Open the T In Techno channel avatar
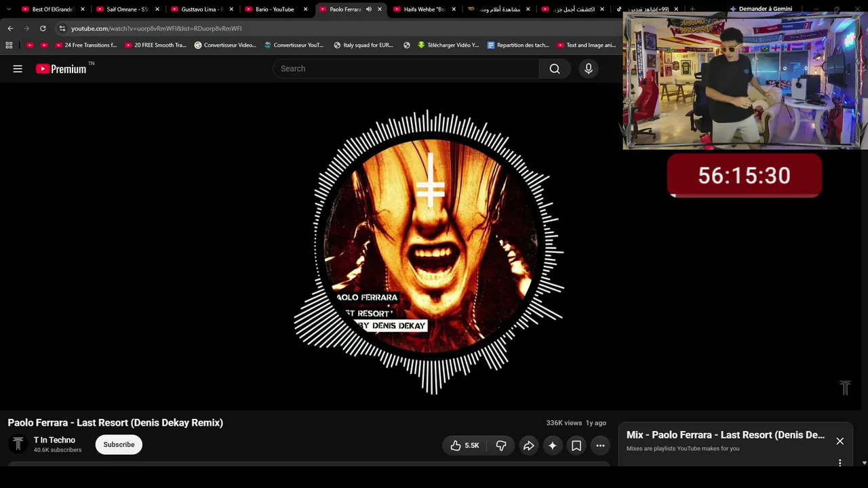The height and width of the screenshot is (488, 868). click(18, 444)
